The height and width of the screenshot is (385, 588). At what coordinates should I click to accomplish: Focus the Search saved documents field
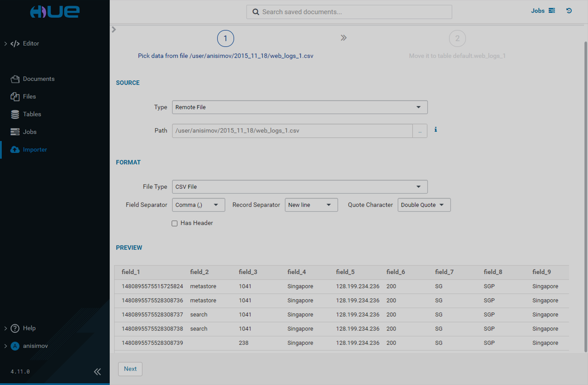(349, 12)
